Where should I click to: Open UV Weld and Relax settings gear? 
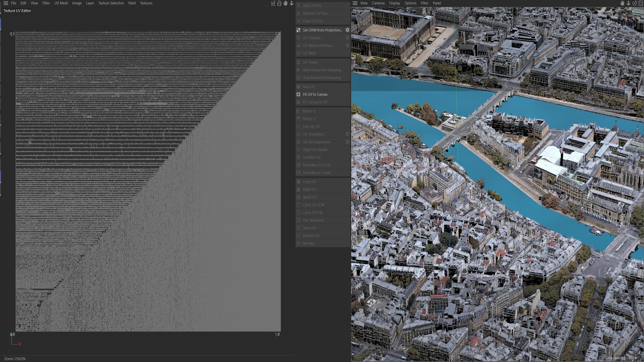(347, 46)
